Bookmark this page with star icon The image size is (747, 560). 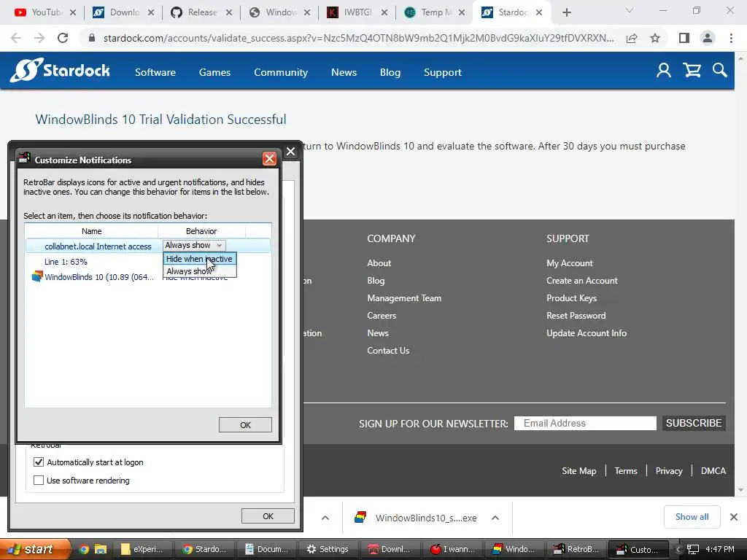click(x=655, y=38)
